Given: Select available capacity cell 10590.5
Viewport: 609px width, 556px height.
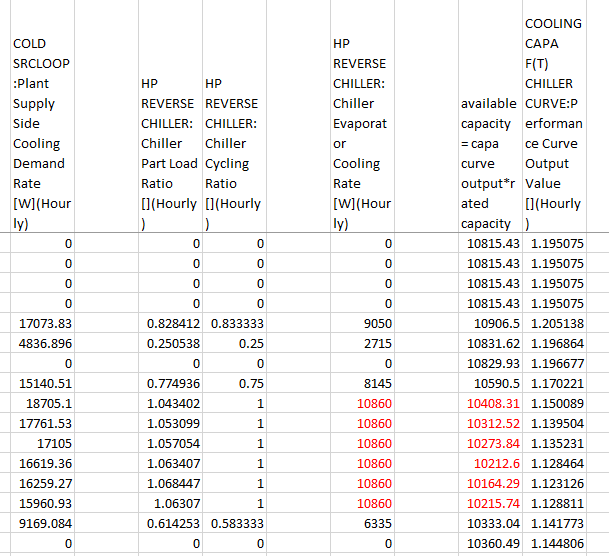Looking at the screenshot, I should click(x=490, y=383).
